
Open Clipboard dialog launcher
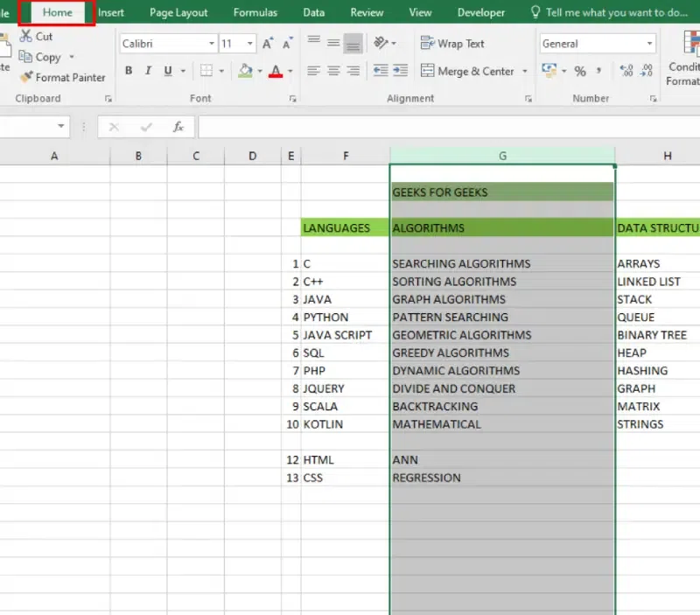point(108,99)
